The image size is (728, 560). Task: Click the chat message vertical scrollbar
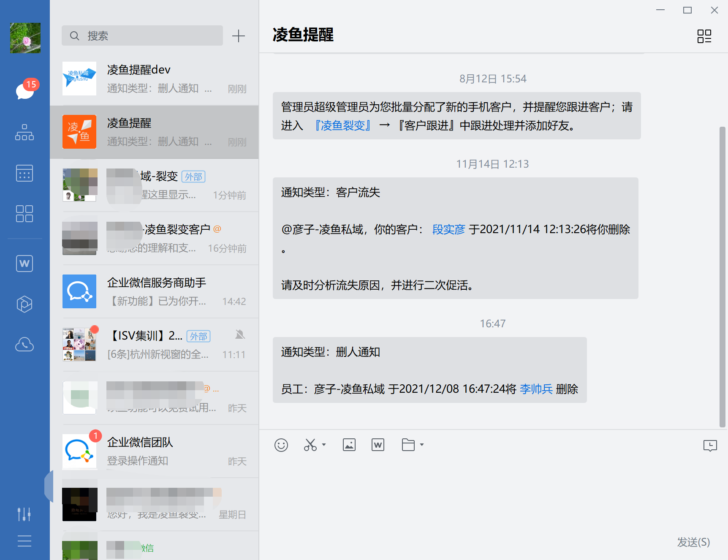click(722, 277)
